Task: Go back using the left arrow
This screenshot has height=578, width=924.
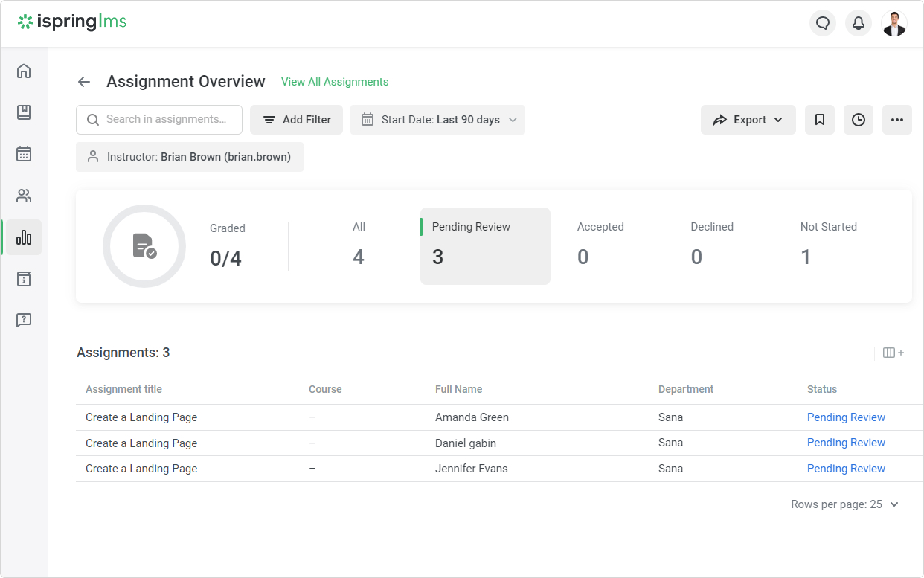Action: pos(84,81)
